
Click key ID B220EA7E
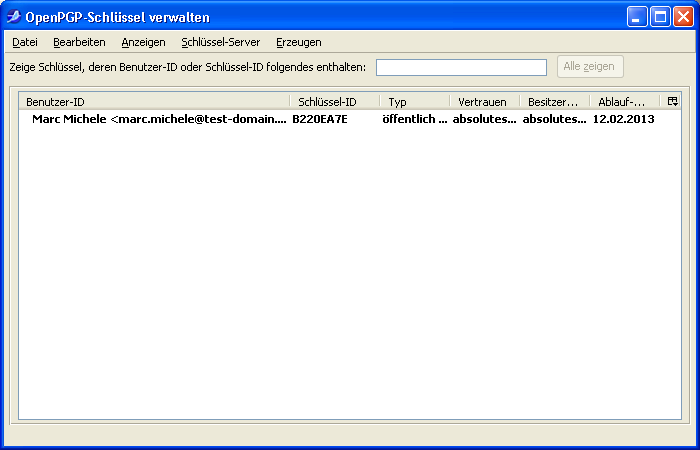point(320,119)
